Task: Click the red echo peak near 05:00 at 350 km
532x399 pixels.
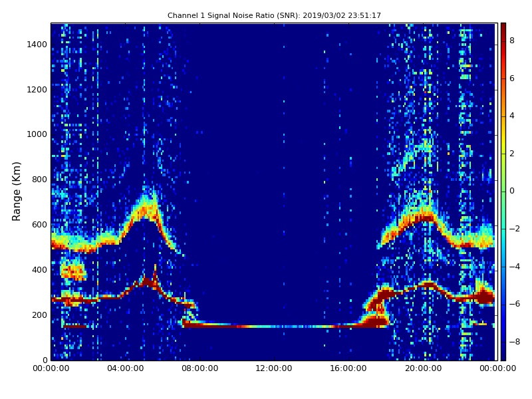Action: pyautogui.click(x=147, y=281)
